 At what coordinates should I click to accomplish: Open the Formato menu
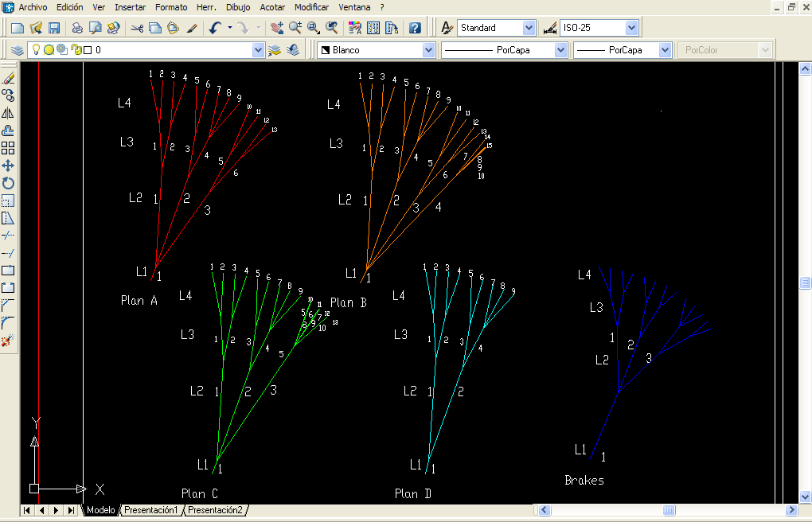[171, 7]
